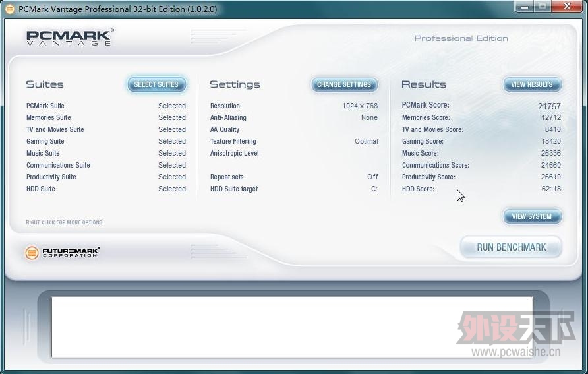This screenshot has width=588, height=374.
Task: Click the Gaming Score value 18420
Action: coord(551,141)
